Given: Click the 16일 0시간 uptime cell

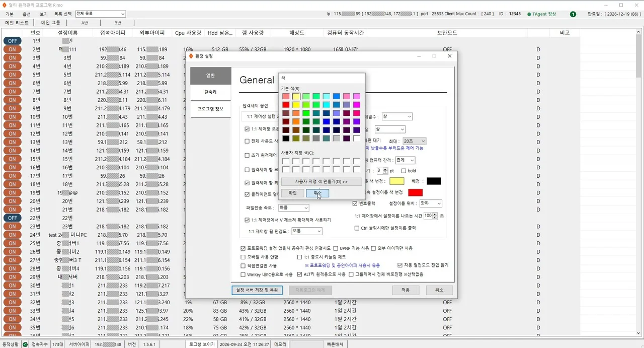Looking at the screenshot, I should [345, 49].
